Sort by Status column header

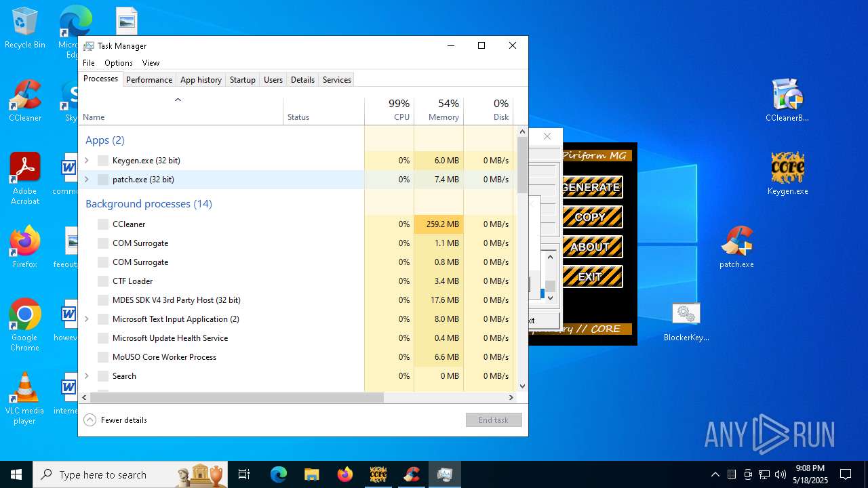[324, 112]
